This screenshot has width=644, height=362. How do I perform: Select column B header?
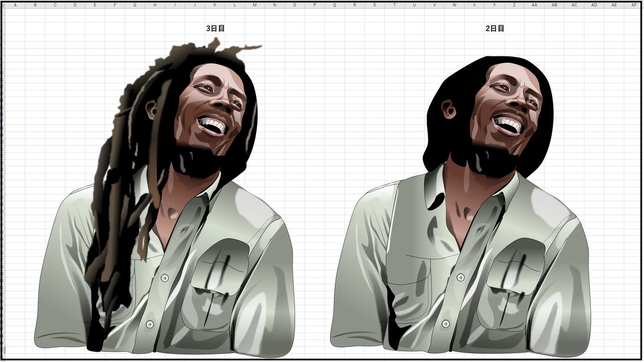tap(35, 5)
